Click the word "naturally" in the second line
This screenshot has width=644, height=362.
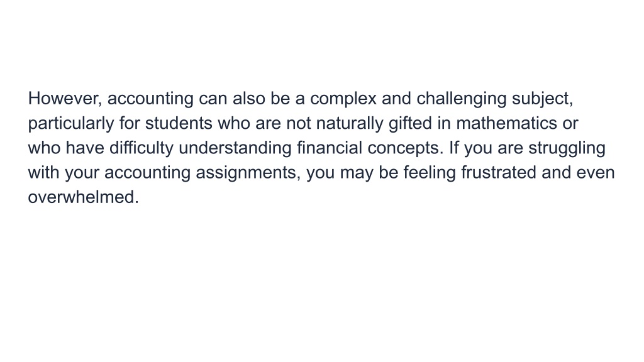350,124
